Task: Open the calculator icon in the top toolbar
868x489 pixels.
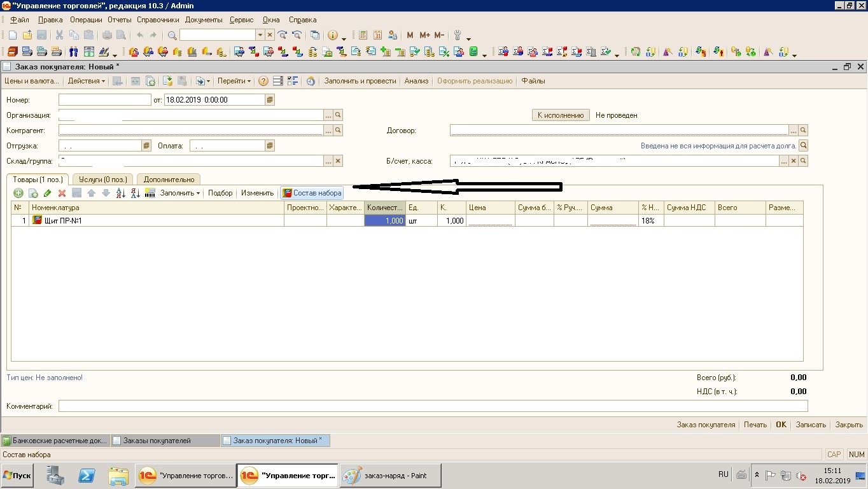Action: coord(363,36)
